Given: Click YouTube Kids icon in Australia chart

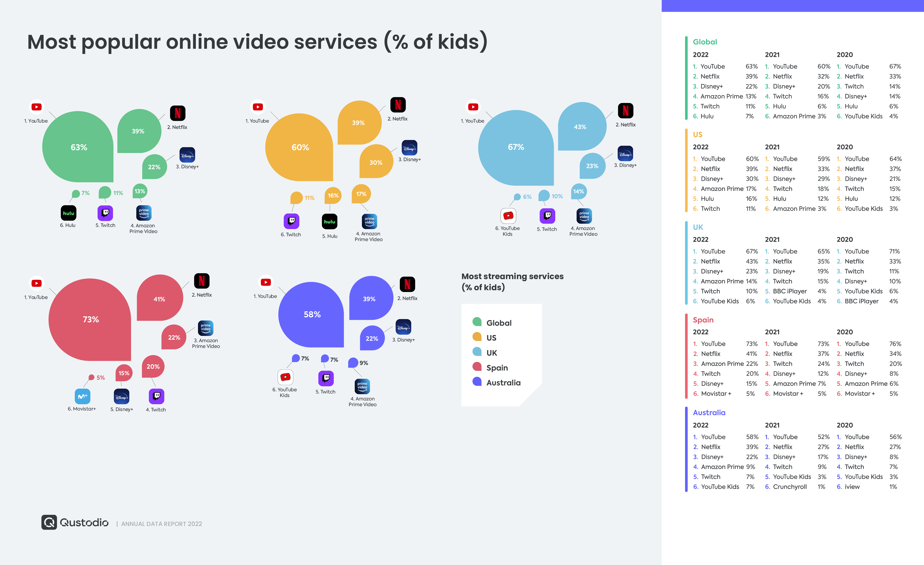Looking at the screenshot, I should (x=285, y=377).
